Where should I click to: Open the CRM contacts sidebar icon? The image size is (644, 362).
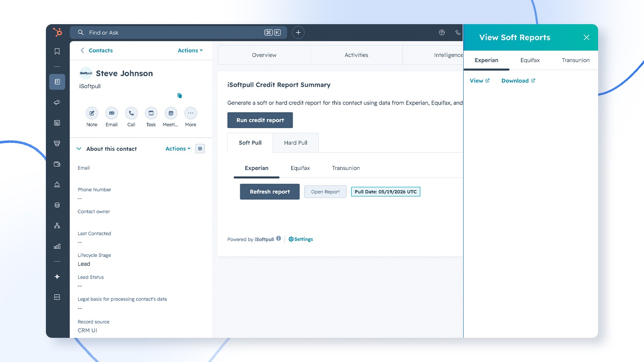coord(57,82)
